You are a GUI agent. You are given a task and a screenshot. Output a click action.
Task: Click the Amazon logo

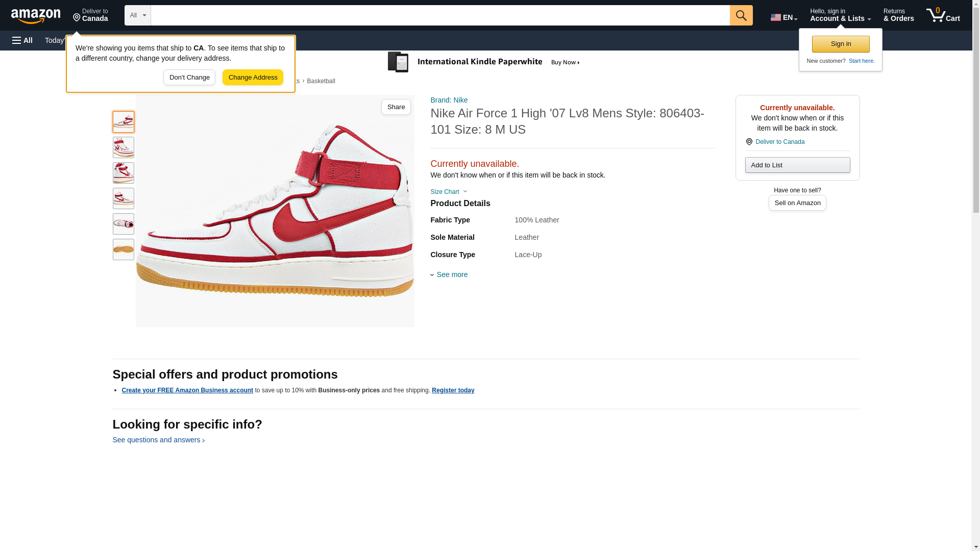[x=36, y=16]
